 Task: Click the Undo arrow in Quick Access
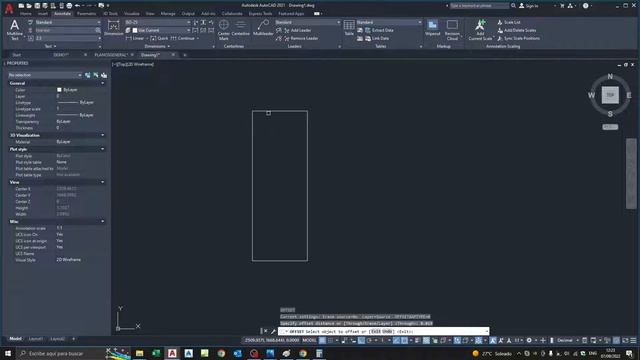click(77, 6)
